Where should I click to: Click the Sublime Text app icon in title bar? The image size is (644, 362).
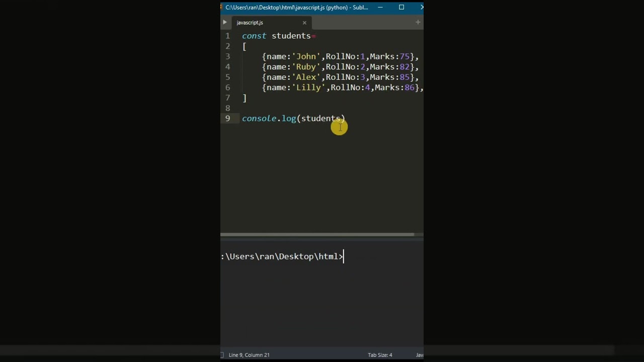click(221, 7)
